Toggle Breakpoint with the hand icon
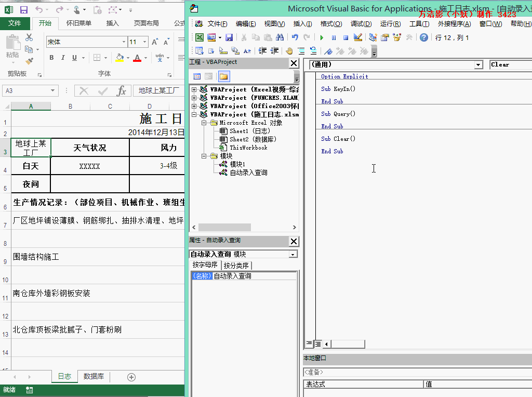 (289, 51)
